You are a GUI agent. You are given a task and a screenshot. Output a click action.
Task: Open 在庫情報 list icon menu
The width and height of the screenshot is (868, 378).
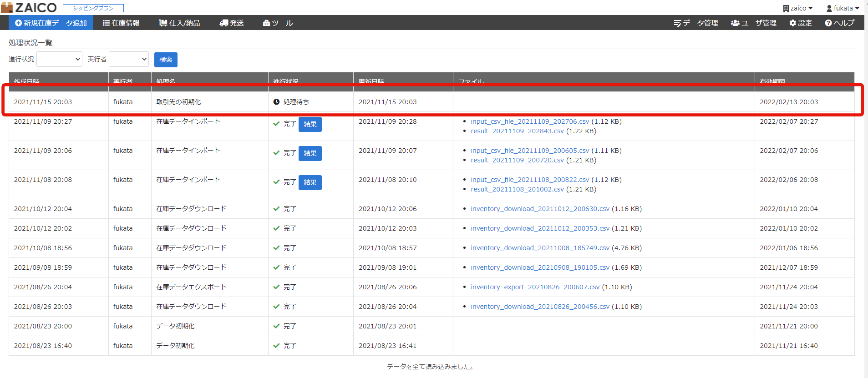pos(106,23)
